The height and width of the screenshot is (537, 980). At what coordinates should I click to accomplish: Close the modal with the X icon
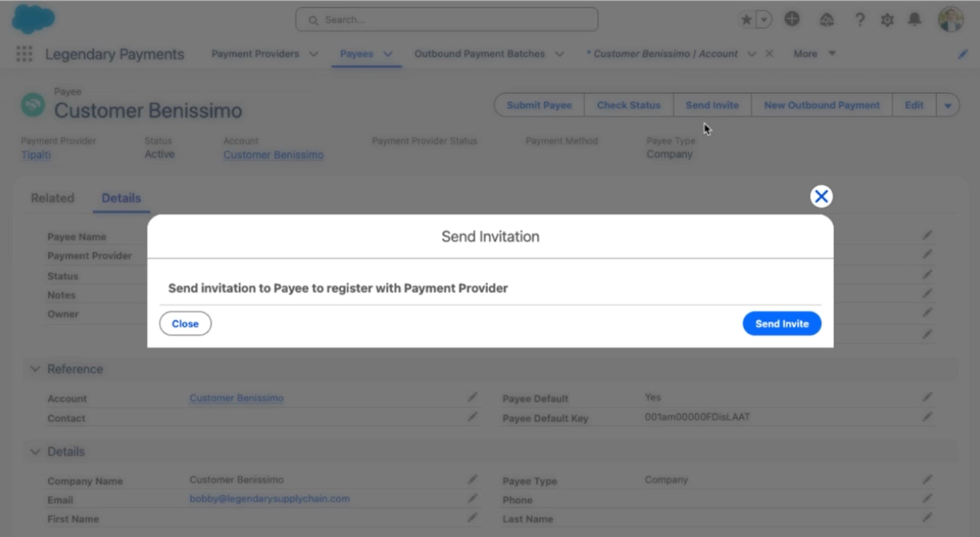821,196
